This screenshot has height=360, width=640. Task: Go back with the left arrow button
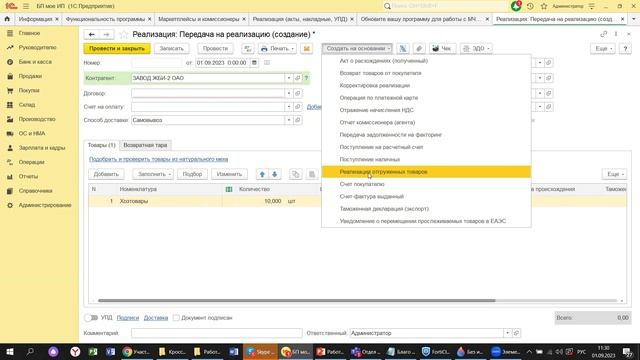click(91, 34)
